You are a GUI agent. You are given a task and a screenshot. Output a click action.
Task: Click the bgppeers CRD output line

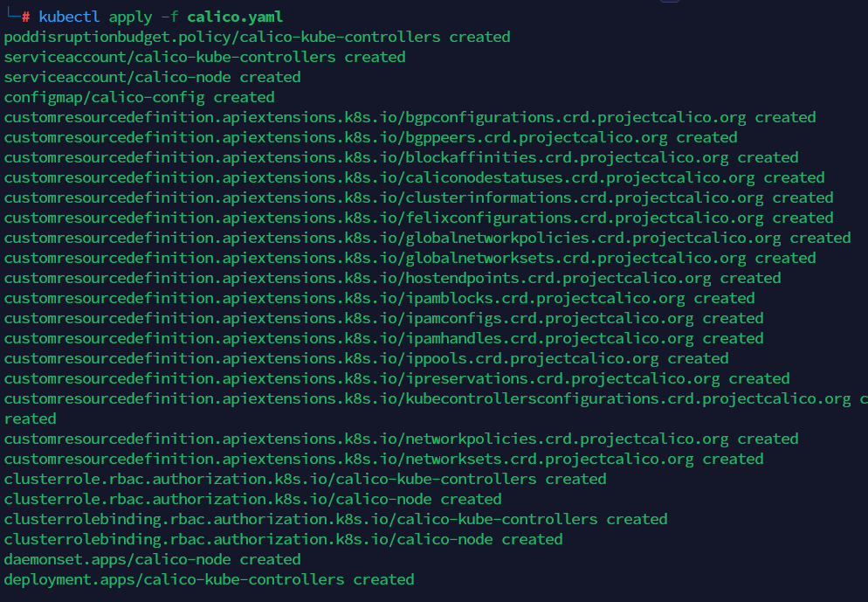click(x=370, y=137)
